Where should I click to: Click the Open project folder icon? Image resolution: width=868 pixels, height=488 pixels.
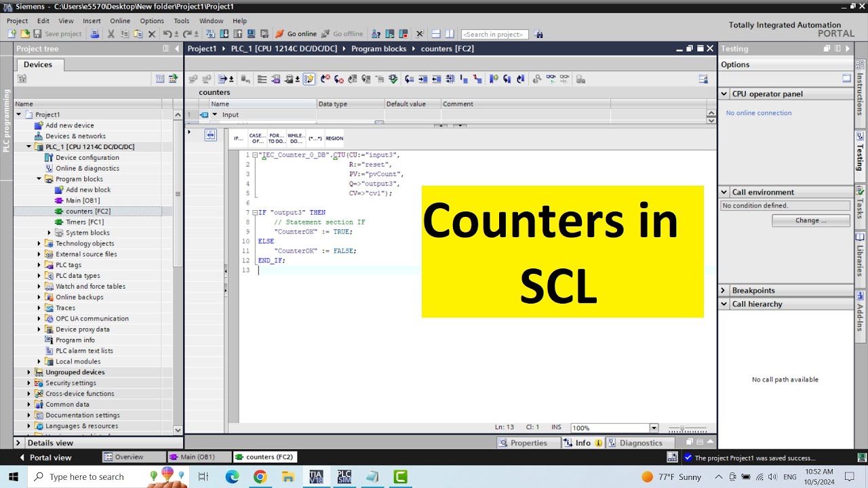[x=25, y=34]
